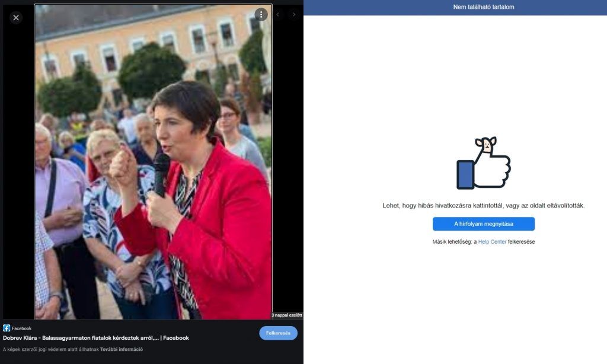Go to the previous image with left arrow
This screenshot has width=607, height=364.
click(277, 15)
